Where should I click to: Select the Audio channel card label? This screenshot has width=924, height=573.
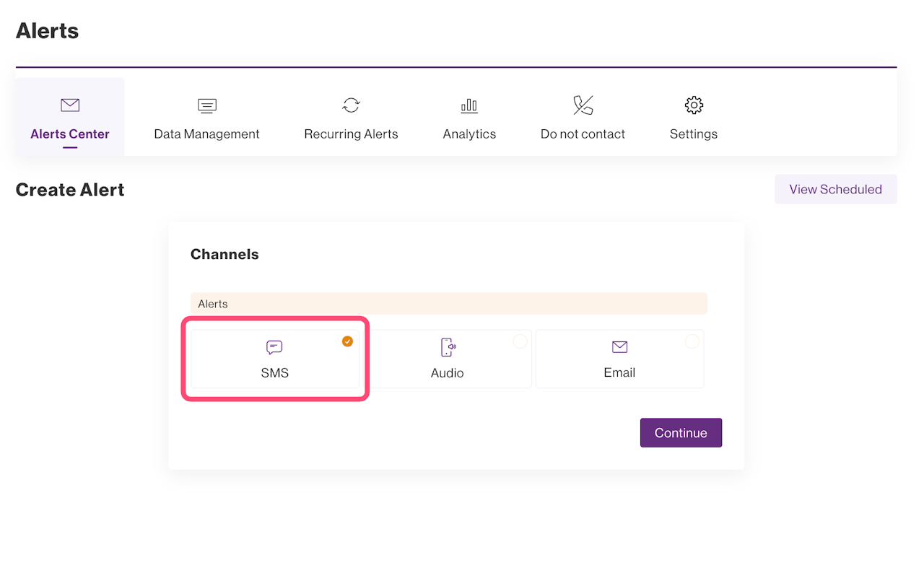coord(448,373)
